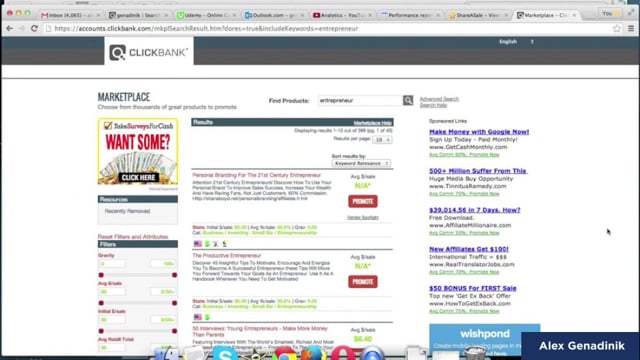Viewport: 640px width, 360px height.
Task: Click the Find Products search field
Action: (x=360, y=100)
